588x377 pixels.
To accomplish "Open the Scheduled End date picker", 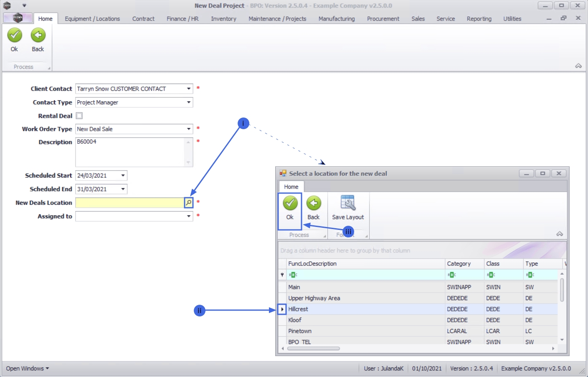I will click(123, 189).
